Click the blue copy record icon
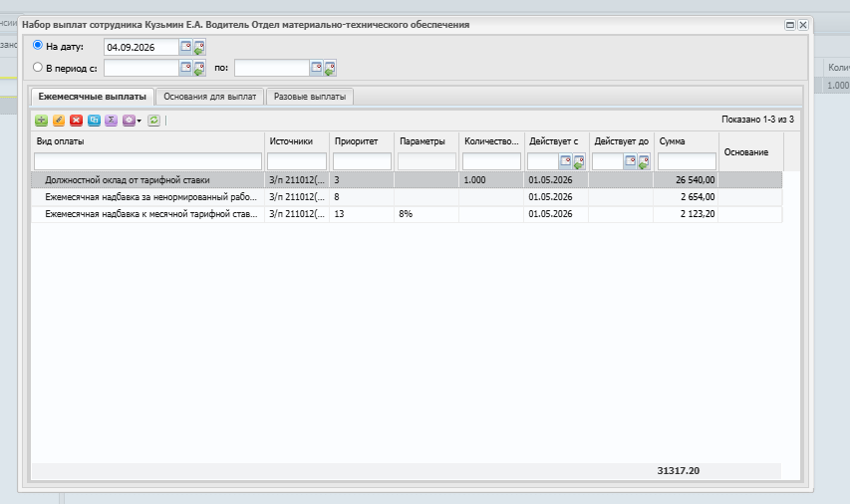This screenshot has width=850, height=504. coord(94,121)
